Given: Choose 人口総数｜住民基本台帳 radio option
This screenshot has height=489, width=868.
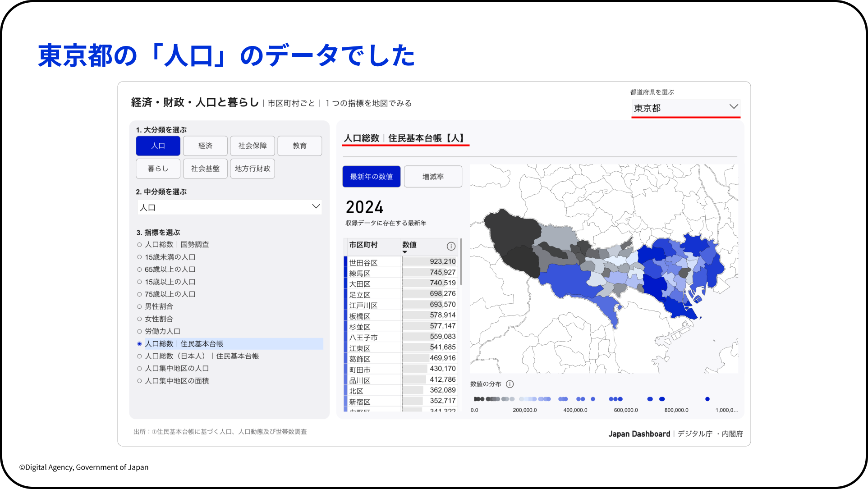Looking at the screenshot, I should pos(139,344).
